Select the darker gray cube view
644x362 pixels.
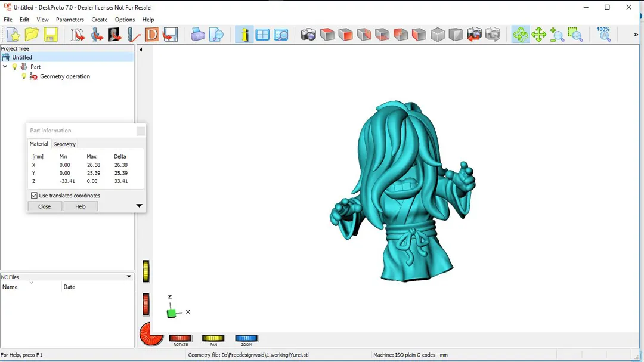tap(456, 35)
